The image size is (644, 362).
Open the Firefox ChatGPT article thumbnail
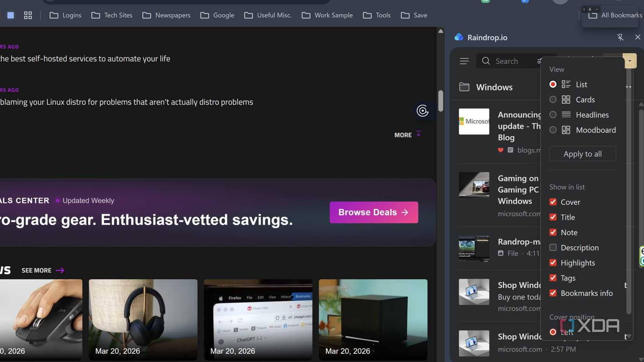258,319
